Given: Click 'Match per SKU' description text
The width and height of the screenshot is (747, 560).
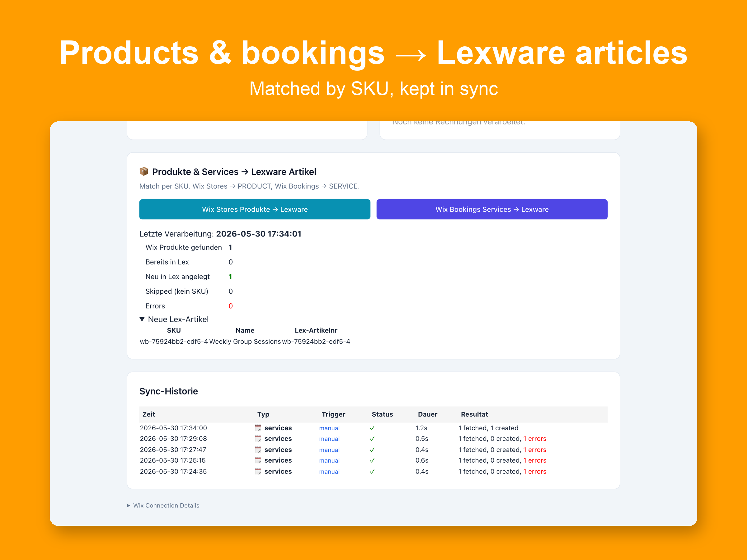Looking at the screenshot, I should [x=249, y=186].
